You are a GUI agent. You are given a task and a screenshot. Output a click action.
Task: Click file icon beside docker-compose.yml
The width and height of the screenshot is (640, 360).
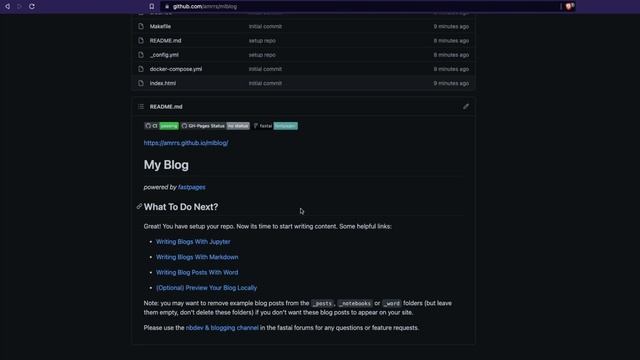(141, 69)
